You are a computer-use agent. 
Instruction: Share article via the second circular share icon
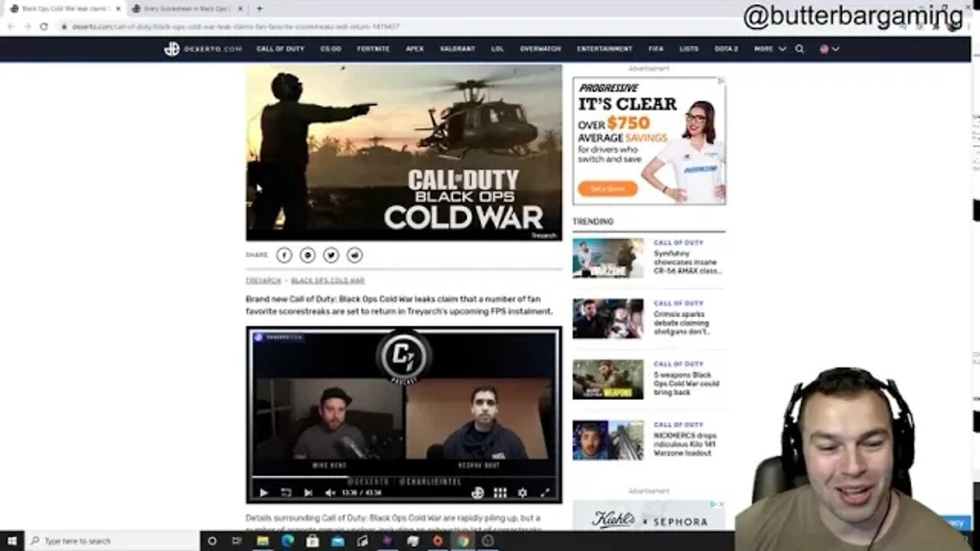(307, 255)
